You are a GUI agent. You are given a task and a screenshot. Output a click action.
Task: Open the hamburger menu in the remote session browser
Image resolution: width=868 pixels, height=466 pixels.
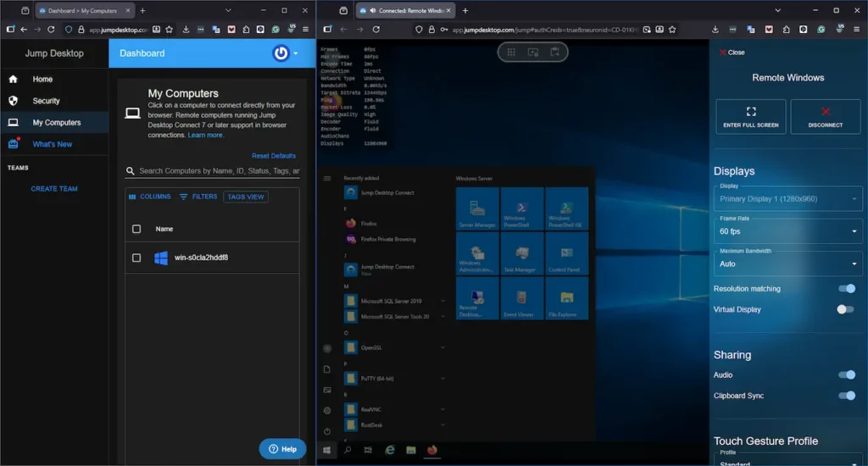(x=857, y=30)
